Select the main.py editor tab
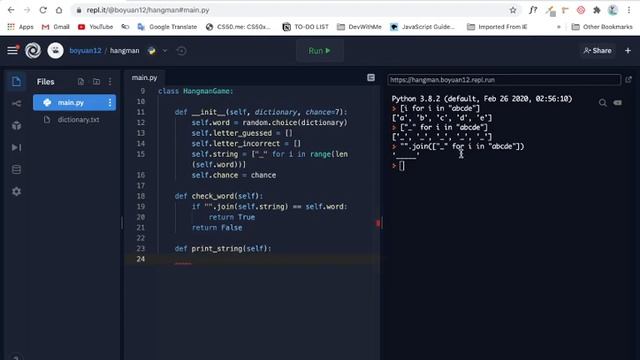The width and height of the screenshot is (640, 360). pyautogui.click(x=144, y=78)
